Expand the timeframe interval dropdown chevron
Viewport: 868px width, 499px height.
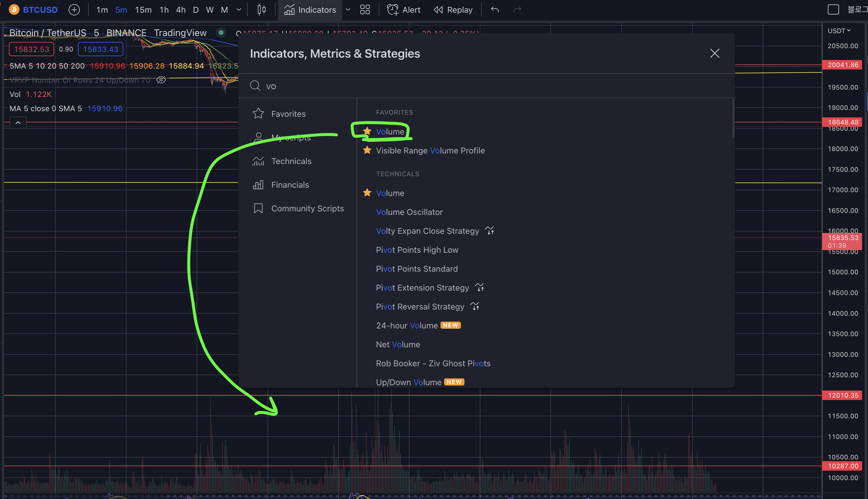pos(239,9)
